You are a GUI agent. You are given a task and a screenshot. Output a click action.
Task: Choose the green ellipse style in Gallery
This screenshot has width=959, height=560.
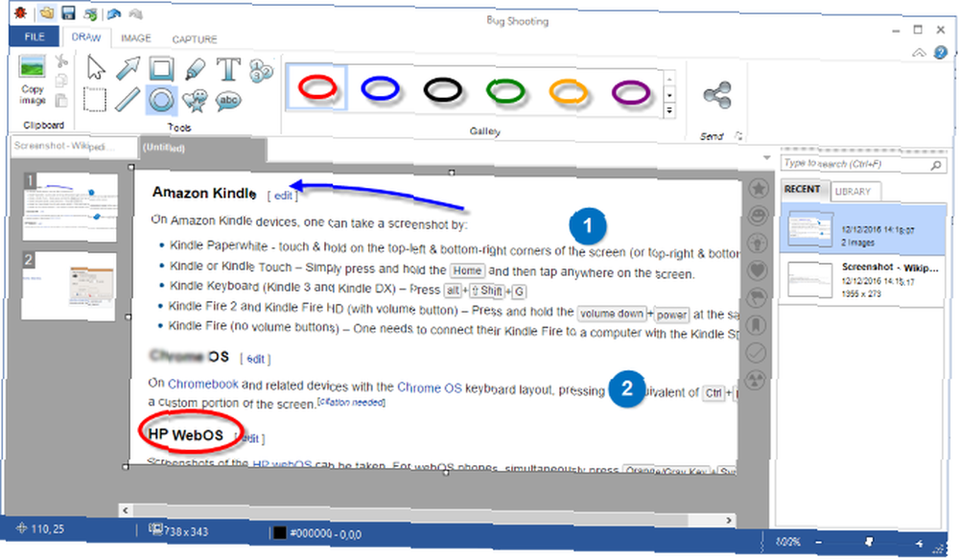505,91
